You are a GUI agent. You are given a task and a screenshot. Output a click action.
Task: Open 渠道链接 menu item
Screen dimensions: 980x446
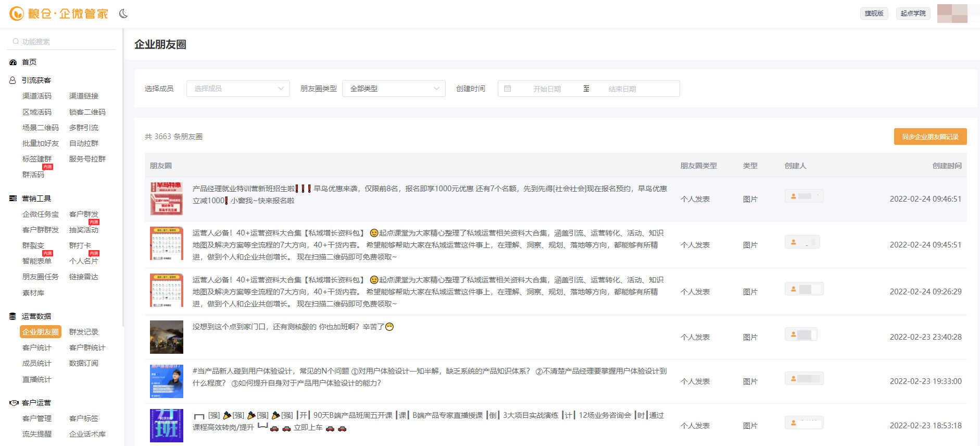click(84, 96)
